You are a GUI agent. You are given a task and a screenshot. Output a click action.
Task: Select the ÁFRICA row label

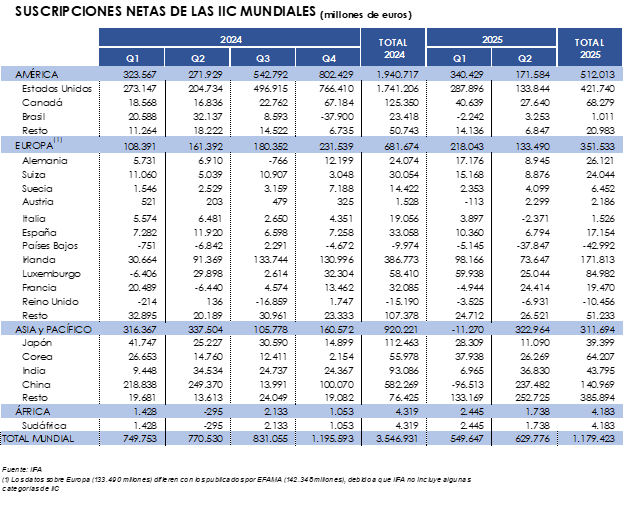tap(32, 411)
